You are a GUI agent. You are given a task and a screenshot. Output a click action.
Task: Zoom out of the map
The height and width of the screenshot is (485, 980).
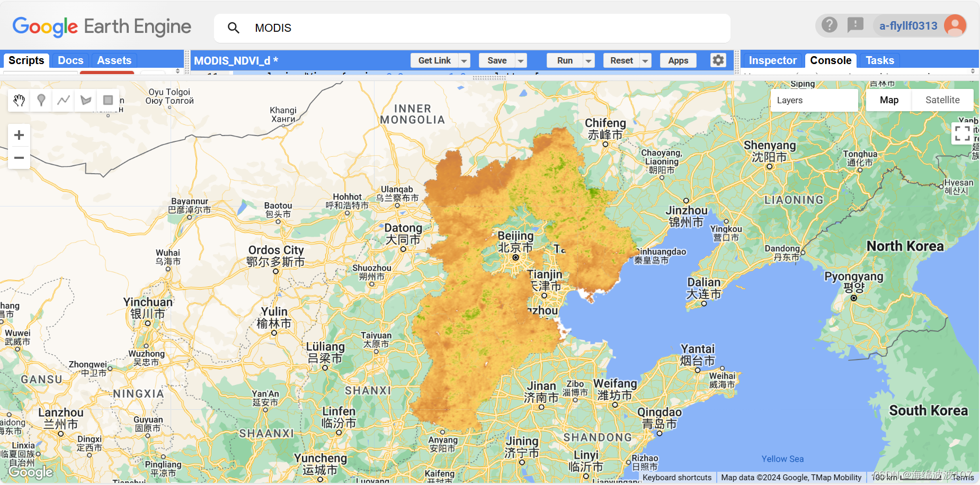click(19, 158)
